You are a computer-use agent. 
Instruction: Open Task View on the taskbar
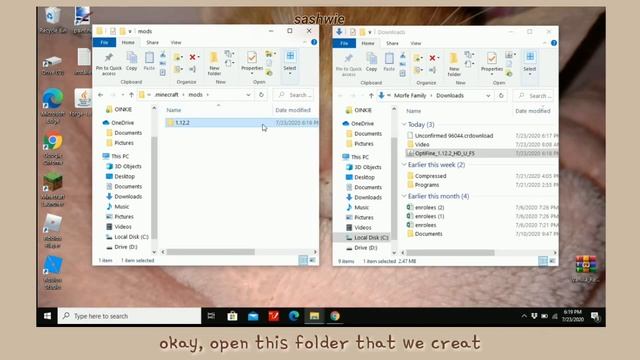coord(211,316)
